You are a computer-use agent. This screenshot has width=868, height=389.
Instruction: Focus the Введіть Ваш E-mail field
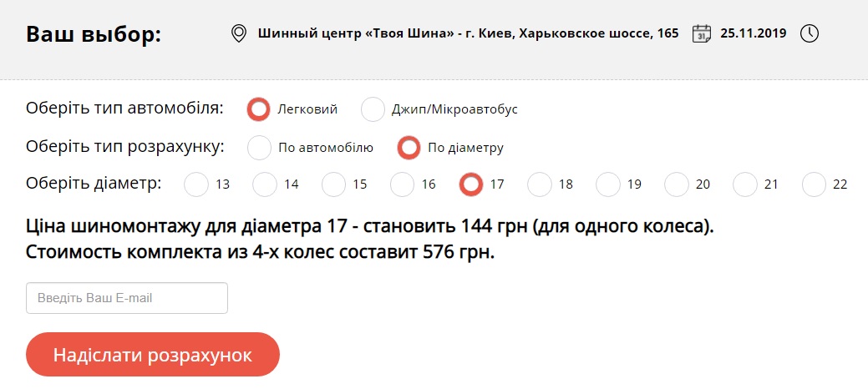click(x=127, y=298)
